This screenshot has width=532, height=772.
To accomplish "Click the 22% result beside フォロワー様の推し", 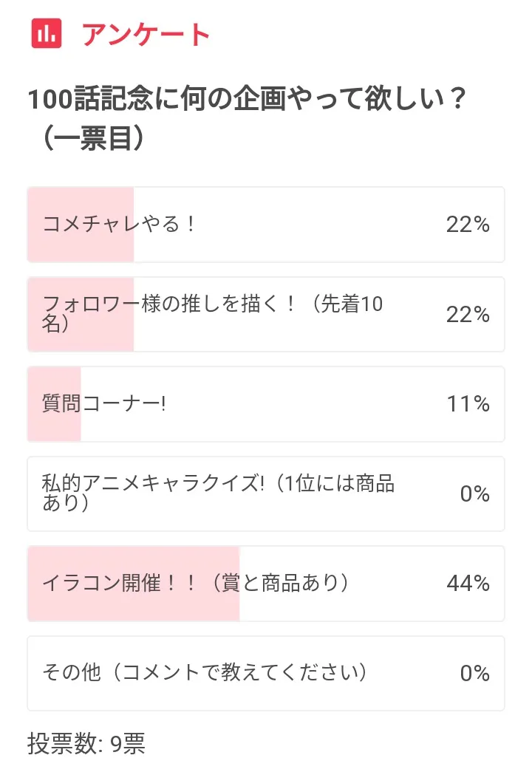I will click(468, 315).
